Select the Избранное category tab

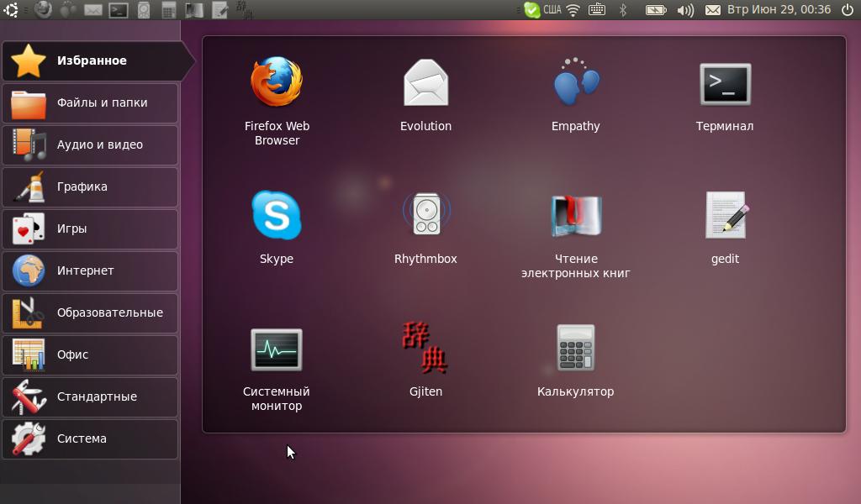pos(91,60)
